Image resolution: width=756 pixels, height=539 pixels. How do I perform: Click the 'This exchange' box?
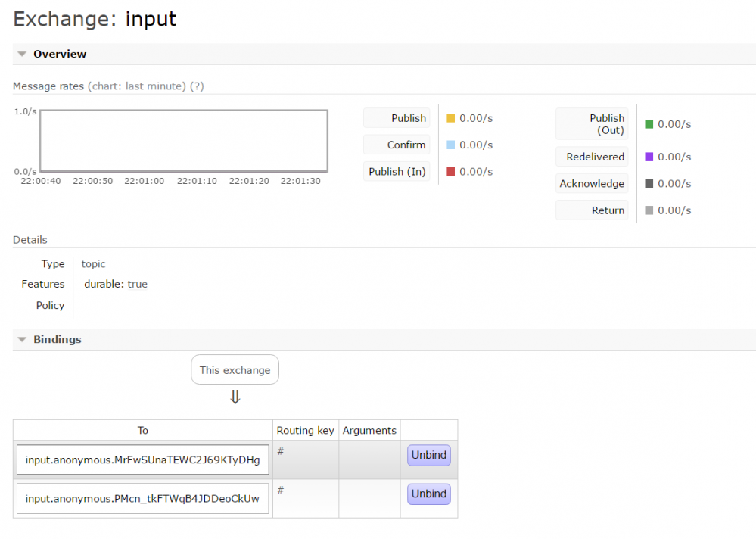[x=235, y=370]
